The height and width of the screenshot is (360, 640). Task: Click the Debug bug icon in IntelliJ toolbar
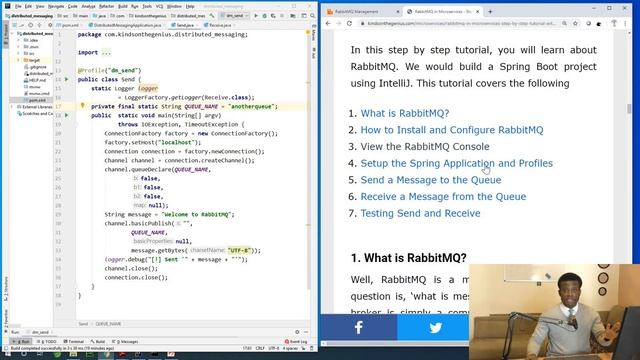[264, 16]
